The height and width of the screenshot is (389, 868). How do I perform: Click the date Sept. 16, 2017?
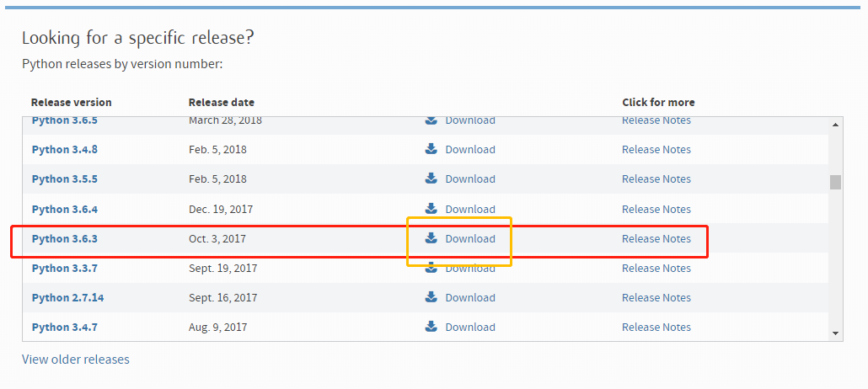coord(222,298)
